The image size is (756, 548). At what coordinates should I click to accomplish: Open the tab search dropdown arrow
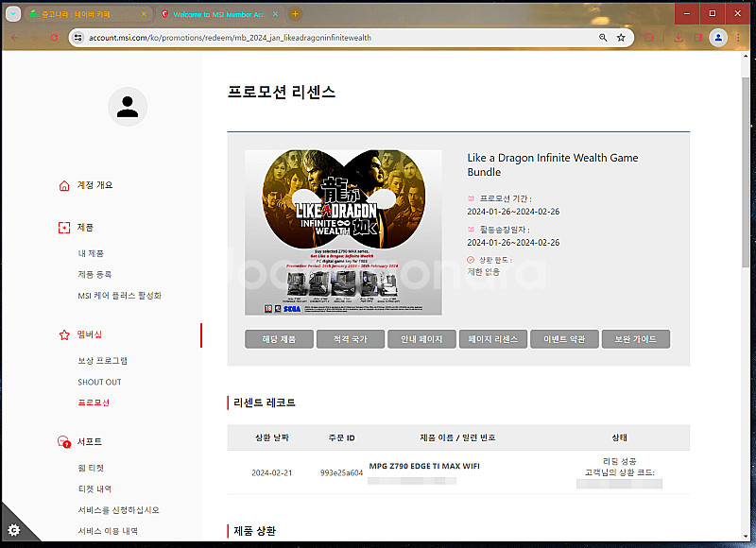[13, 14]
